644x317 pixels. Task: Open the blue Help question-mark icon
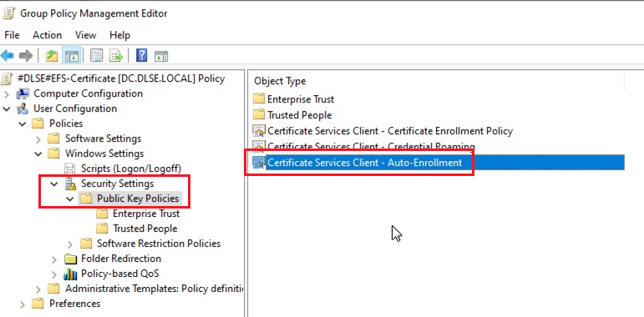click(141, 55)
